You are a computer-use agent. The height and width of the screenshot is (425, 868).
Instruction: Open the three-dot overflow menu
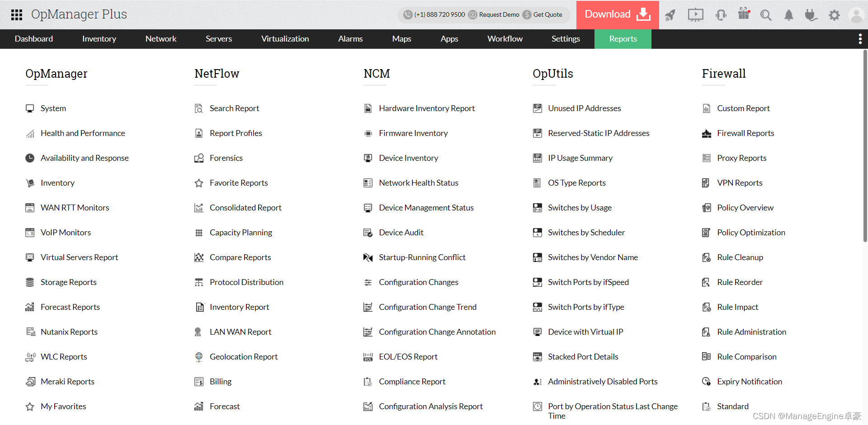(x=860, y=39)
